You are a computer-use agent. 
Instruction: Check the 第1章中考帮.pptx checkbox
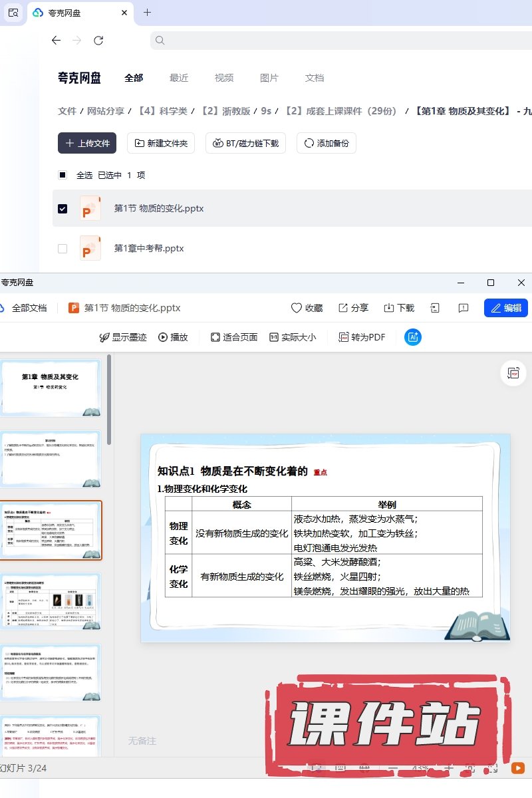[63, 248]
